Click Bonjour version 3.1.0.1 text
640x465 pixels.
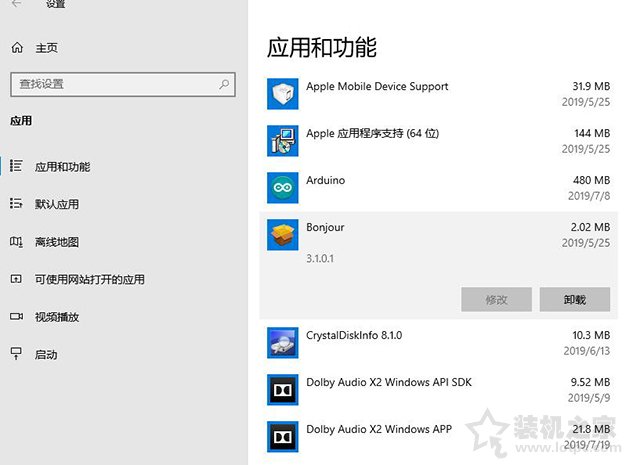pyautogui.click(x=320, y=258)
